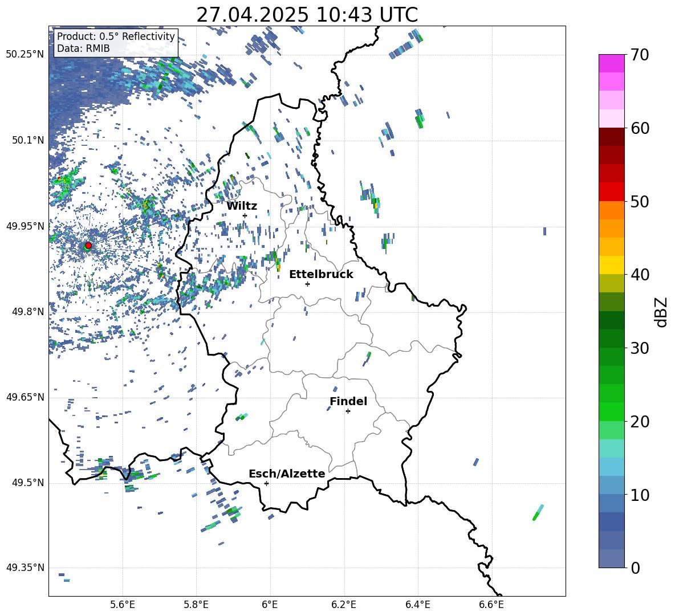Click the dark green colorbar segment near 30
The image size is (675, 616).
point(612,338)
